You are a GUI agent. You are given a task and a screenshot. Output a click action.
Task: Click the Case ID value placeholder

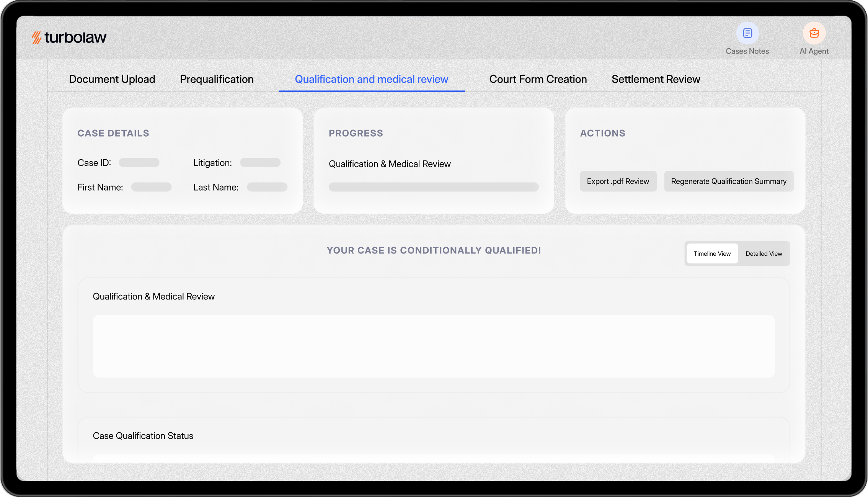[139, 163]
